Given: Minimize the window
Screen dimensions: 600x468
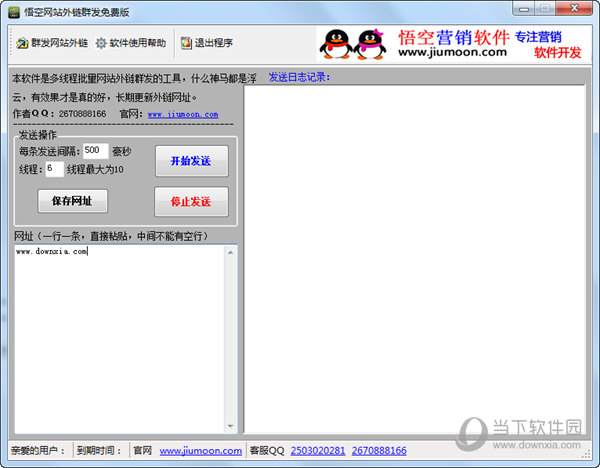Looking at the screenshot, I should (x=523, y=9).
